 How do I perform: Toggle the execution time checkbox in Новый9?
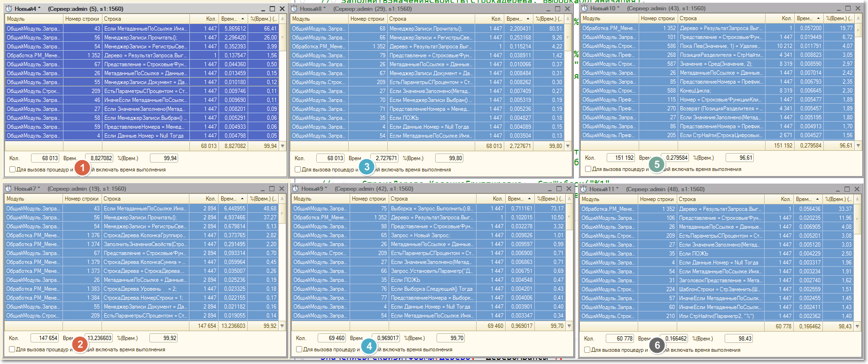pos(299,349)
